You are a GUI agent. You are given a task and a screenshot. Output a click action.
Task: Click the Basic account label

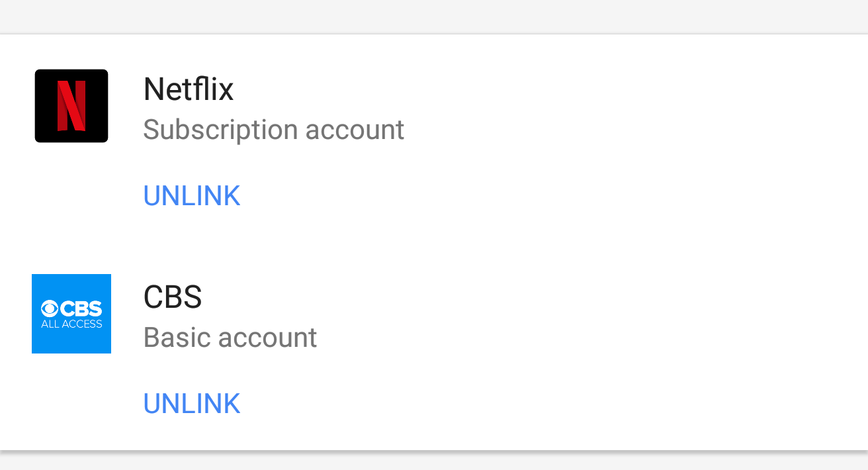point(230,338)
